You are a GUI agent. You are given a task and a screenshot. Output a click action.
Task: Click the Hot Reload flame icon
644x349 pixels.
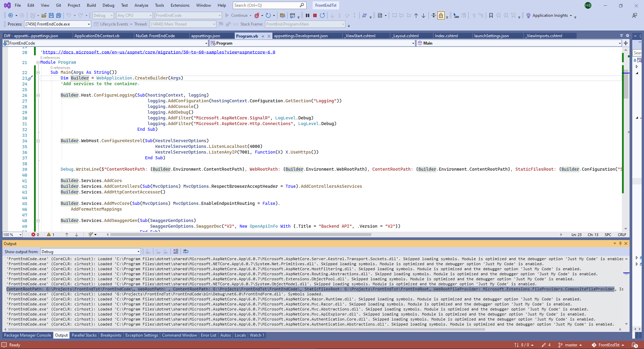pos(257,15)
